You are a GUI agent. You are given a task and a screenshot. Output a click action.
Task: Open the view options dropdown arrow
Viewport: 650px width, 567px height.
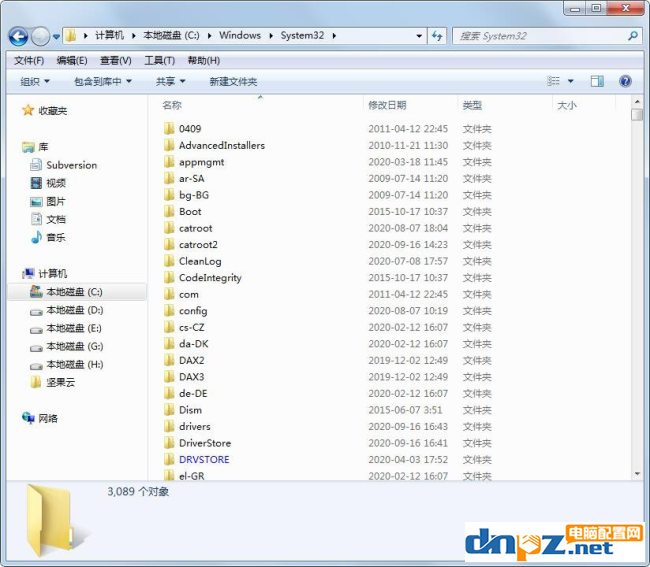[x=571, y=81]
